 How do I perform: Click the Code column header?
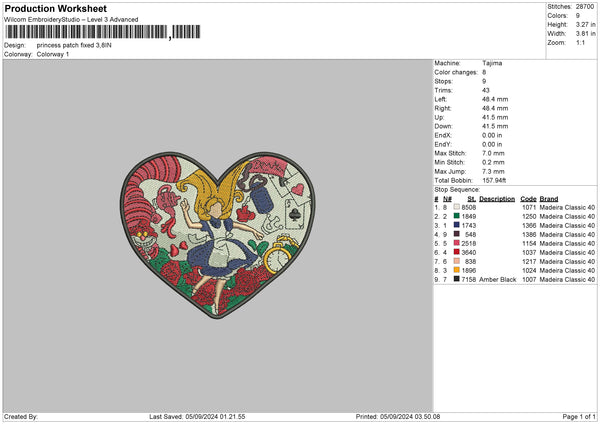click(x=528, y=199)
